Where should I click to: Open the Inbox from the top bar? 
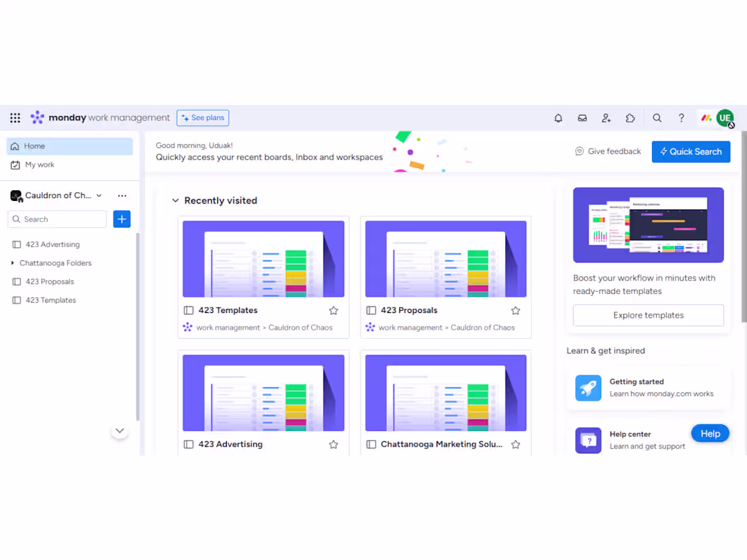tap(582, 117)
